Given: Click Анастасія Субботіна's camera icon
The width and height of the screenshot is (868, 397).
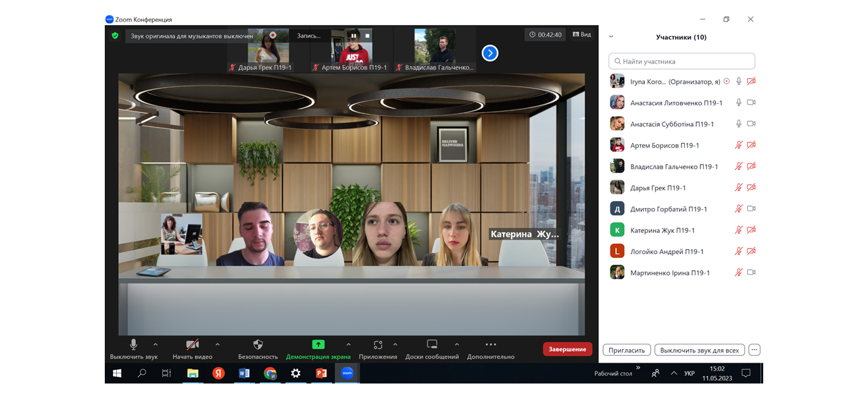Looking at the screenshot, I should (x=751, y=124).
